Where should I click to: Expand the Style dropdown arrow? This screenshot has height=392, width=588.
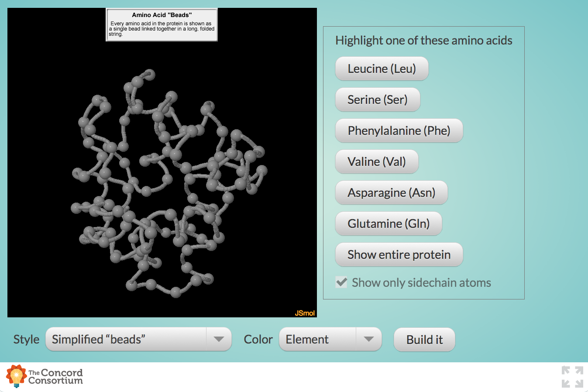219,339
